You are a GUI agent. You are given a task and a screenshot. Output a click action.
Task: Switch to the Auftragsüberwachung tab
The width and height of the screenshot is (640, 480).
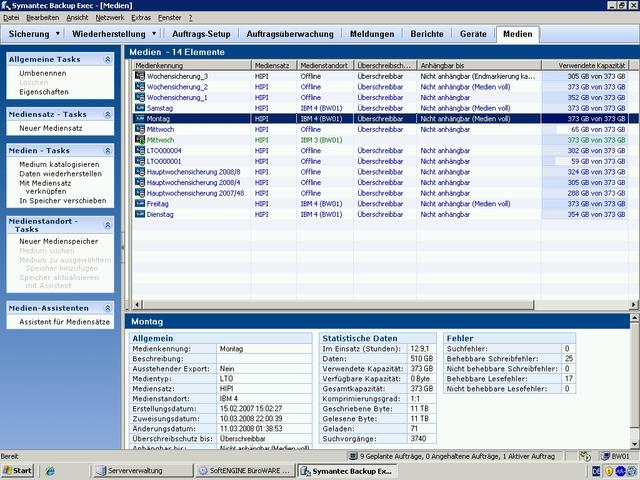coord(290,34)
